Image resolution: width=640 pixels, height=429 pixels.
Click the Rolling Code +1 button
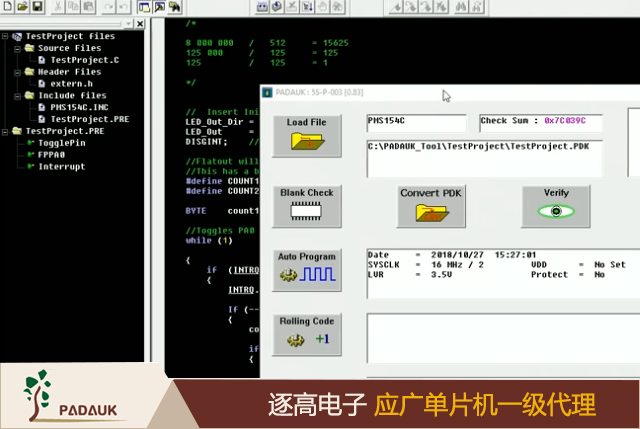click(306, 334)
